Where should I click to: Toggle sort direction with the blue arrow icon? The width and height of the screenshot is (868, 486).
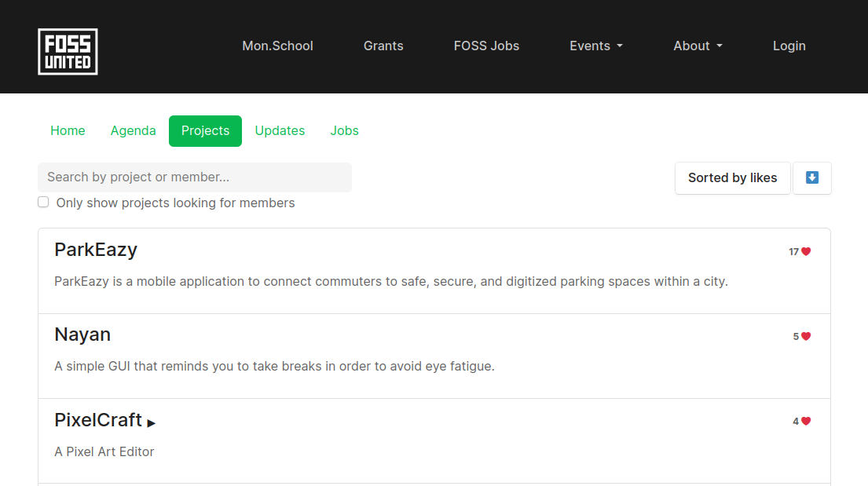[x=811, y=177]
